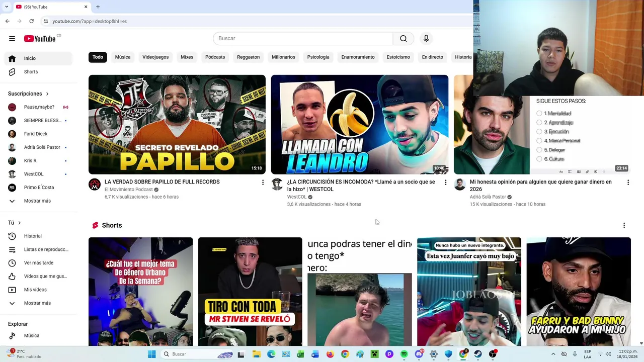Show hidden system tray icons

coord(553,354)
